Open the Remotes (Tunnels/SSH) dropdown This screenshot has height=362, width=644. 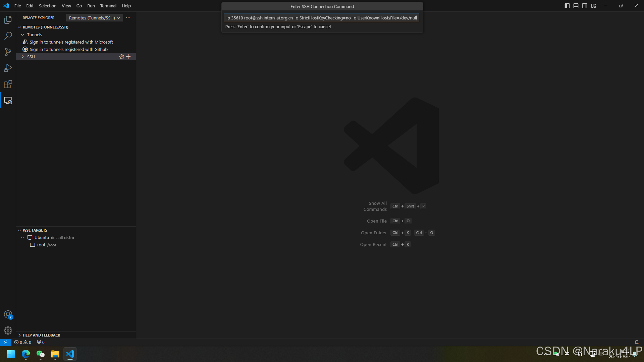94,18
